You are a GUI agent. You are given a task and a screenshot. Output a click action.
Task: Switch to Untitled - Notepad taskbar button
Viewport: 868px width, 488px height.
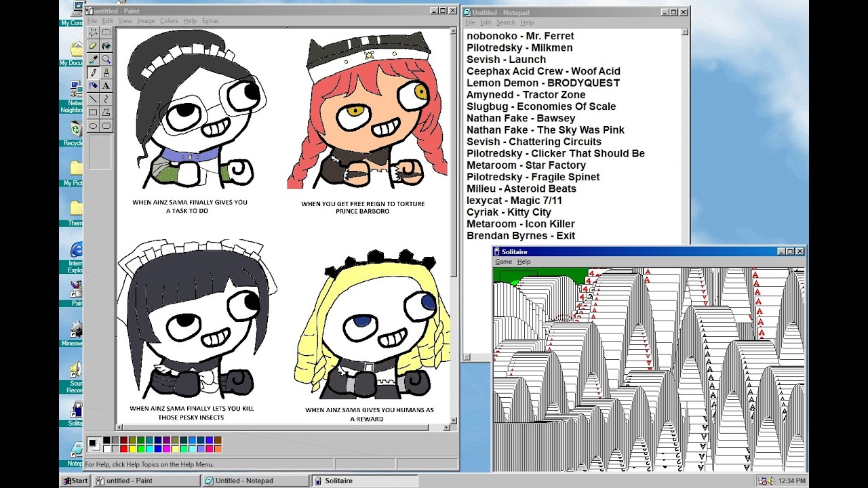point(256,481)
